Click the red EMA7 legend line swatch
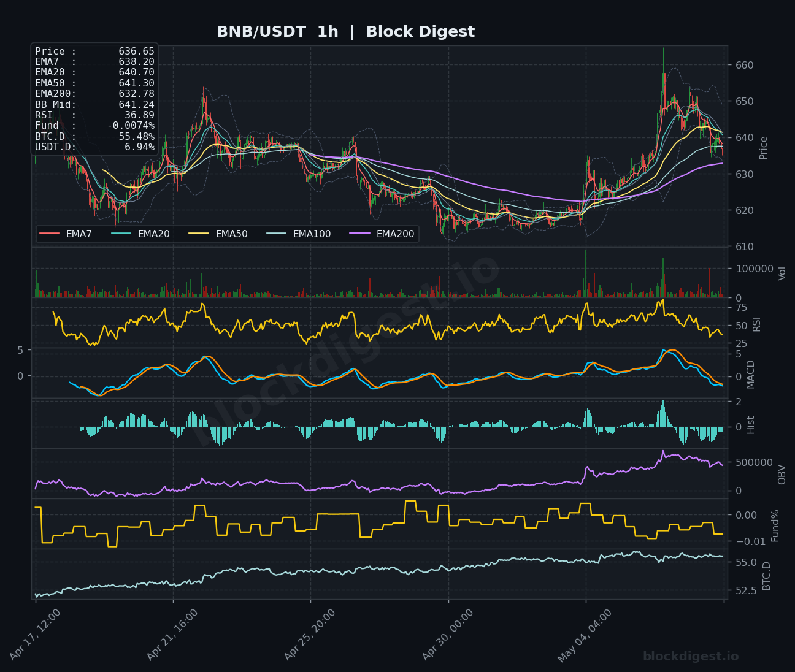The height and width of the screenshot is (672, 795). [50, 234]
